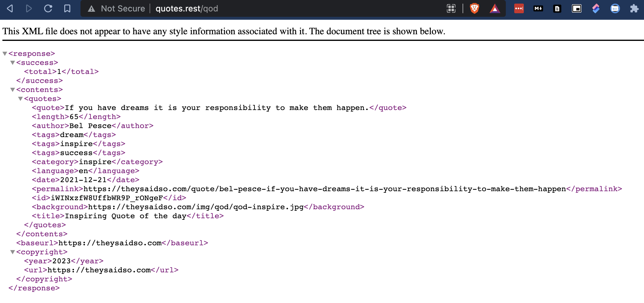Navigate forward a page

(x=29, y=8)
